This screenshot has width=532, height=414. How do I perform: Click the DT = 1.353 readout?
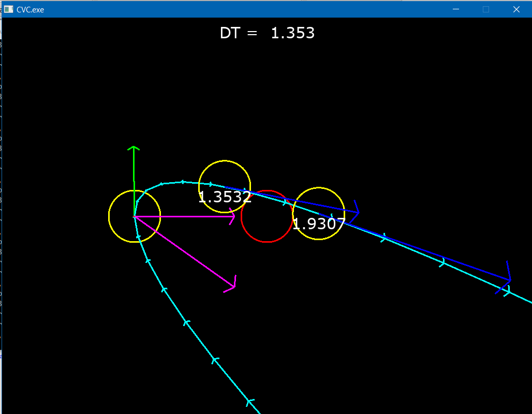point(267,33)
